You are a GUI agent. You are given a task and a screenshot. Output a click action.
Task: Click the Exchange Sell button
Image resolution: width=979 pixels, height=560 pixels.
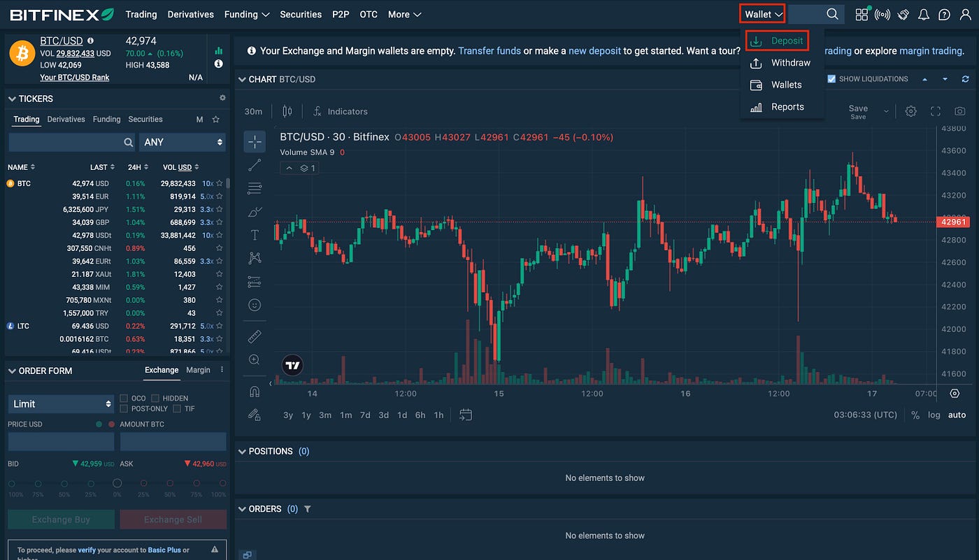click(173, 519)
